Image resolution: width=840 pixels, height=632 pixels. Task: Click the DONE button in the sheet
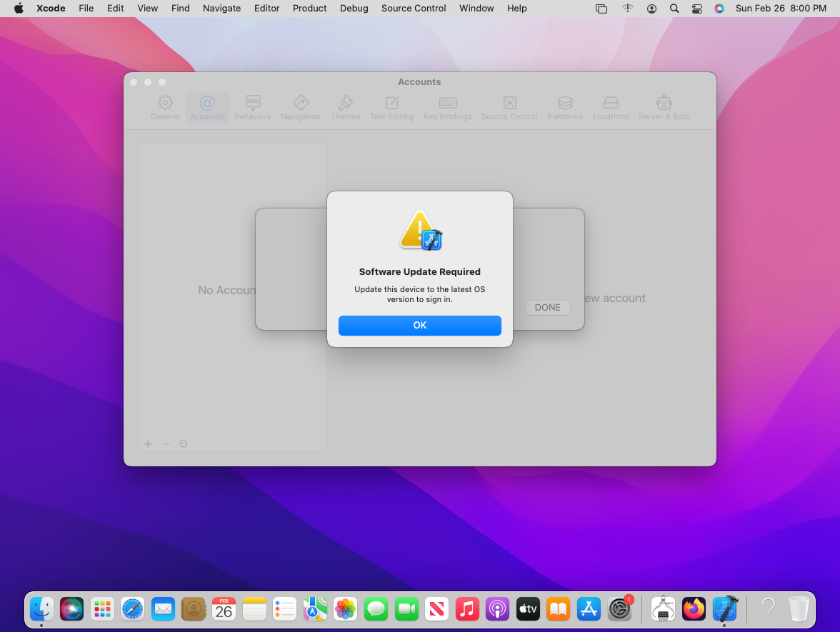[547, 307]
